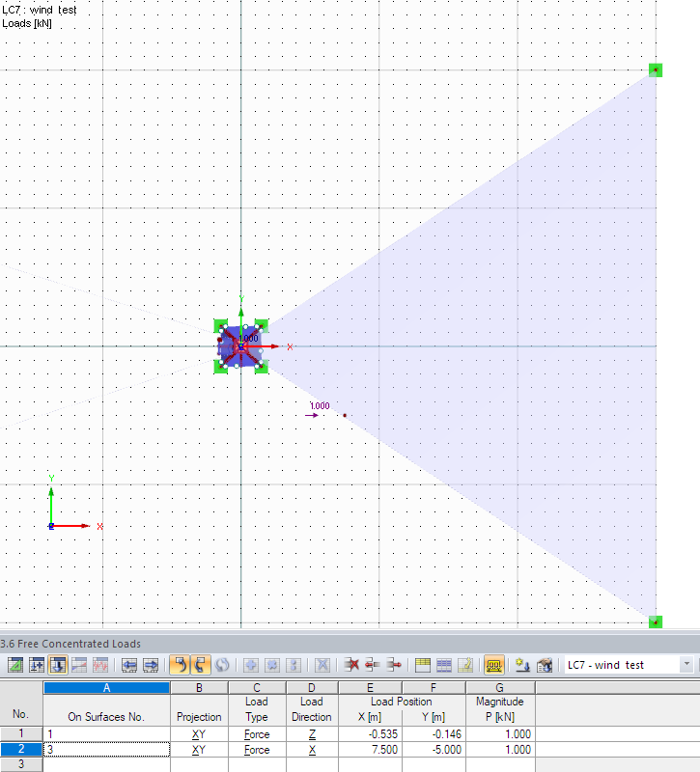Click the hand with sheet import icon

tap(544, 665)
